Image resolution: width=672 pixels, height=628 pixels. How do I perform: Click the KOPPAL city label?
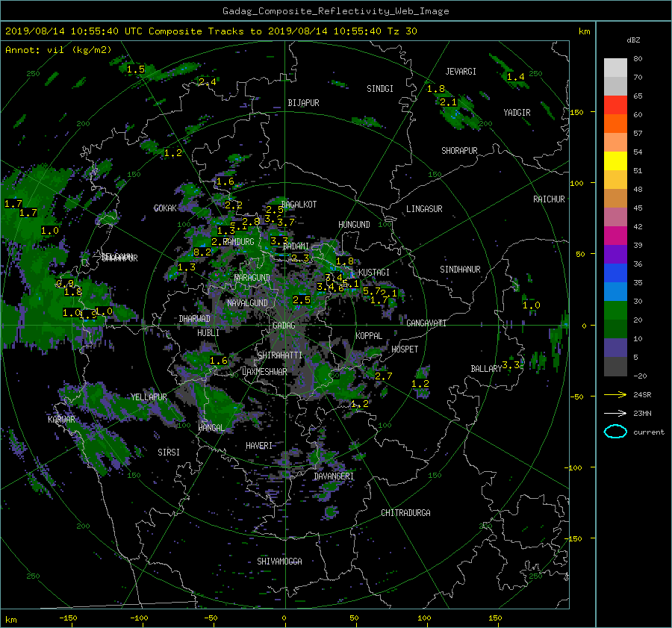pyautogui.click(x=369, y=336)
